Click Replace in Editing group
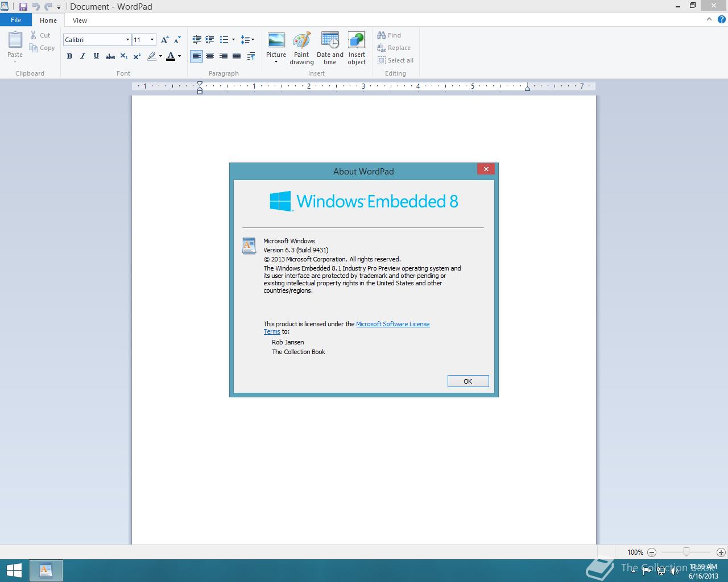The width and height of the screenshot is (728, 582). point(394,48)
